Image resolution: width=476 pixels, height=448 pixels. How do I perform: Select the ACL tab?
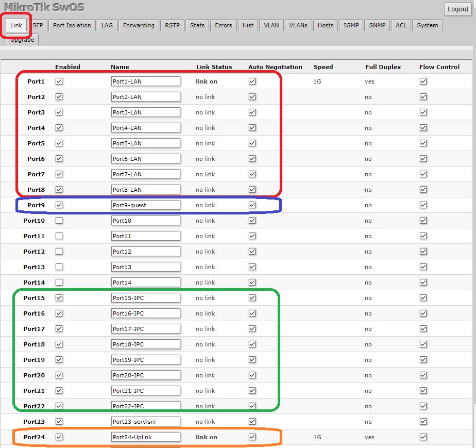[x=401, y=25]
